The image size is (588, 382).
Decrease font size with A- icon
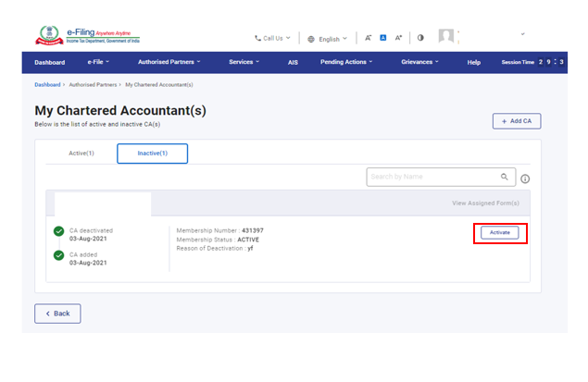click(369, 39)
